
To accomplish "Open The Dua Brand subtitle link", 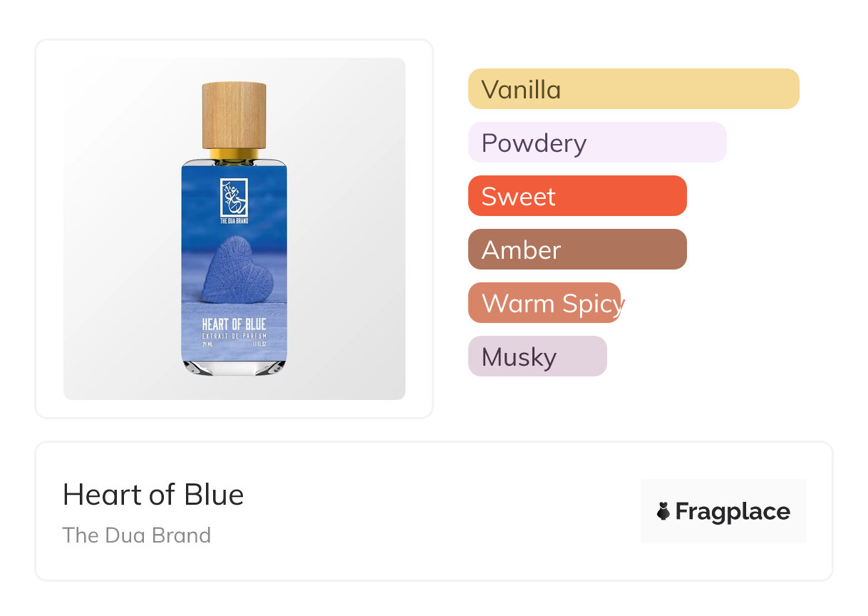I will (x=136, y=535).
